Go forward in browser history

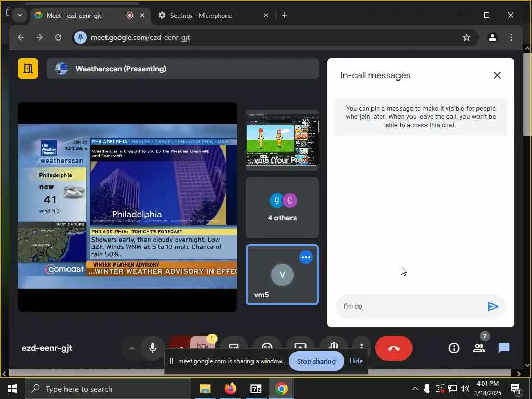[39, 37]
